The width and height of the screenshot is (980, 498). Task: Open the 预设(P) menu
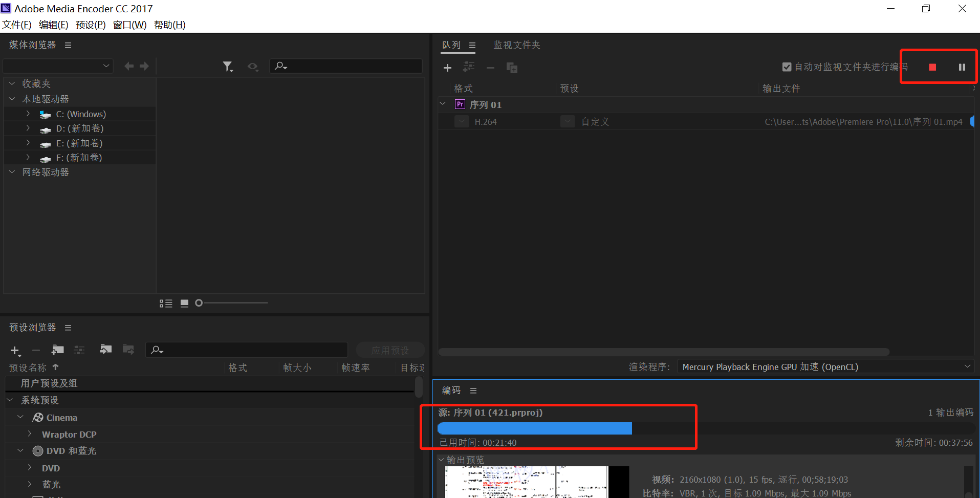click(90, 25)
